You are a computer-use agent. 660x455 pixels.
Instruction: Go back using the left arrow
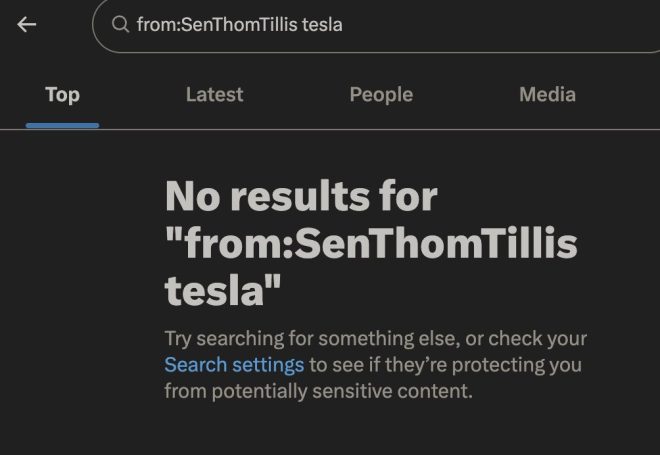(x=27, y=24)
